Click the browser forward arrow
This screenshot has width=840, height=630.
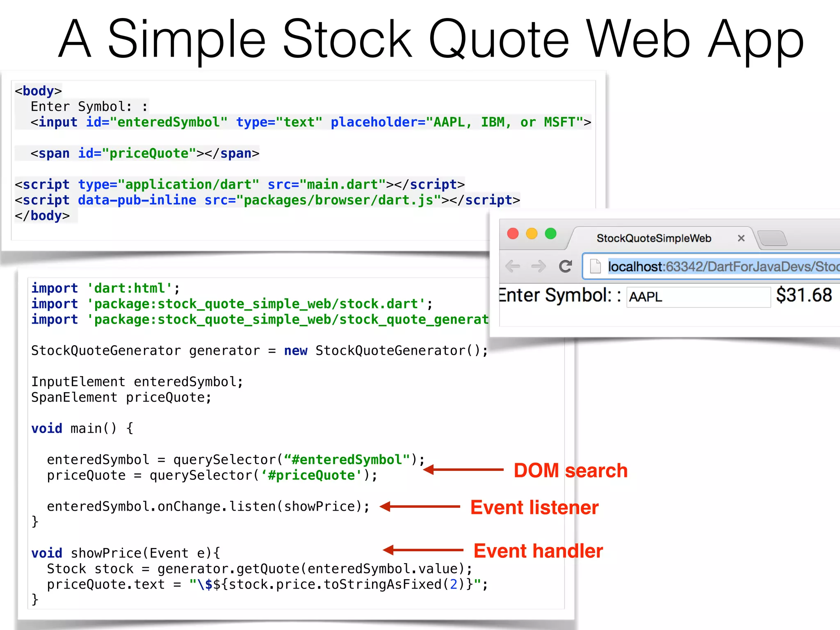[539, 266]
